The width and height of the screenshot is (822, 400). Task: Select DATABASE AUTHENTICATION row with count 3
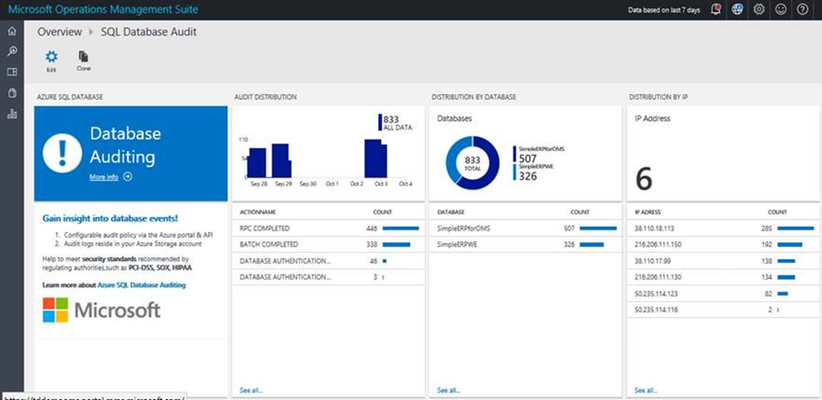(x=328, y=277)
